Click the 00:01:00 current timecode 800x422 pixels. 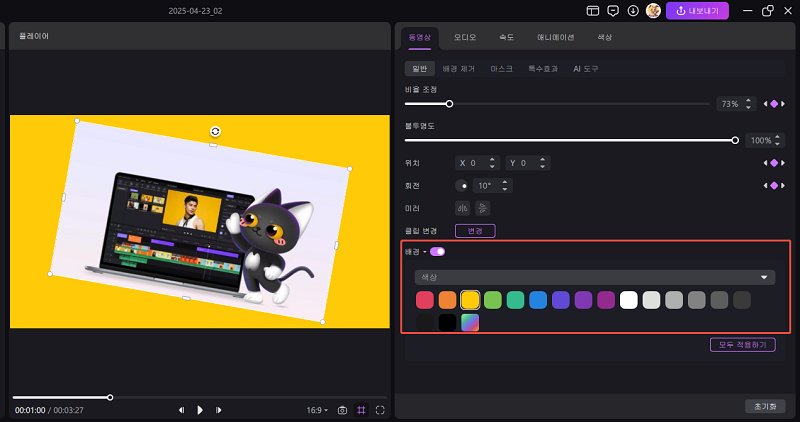click(x=30, y=410)
